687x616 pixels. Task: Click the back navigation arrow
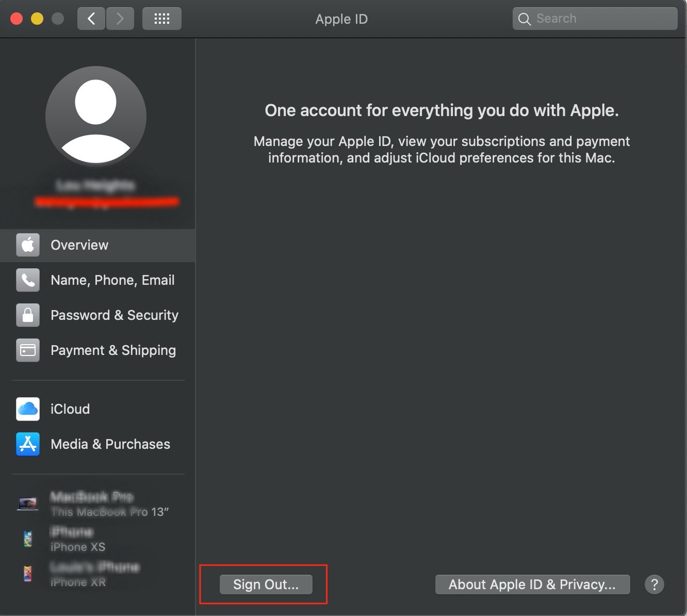91,19
